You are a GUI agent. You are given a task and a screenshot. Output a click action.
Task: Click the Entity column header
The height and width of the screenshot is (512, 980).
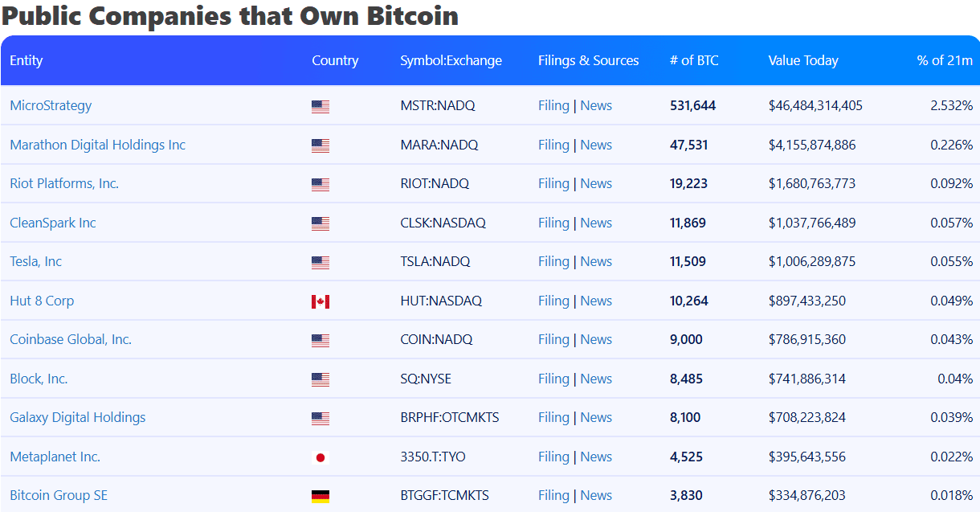[x=26, y=60]
